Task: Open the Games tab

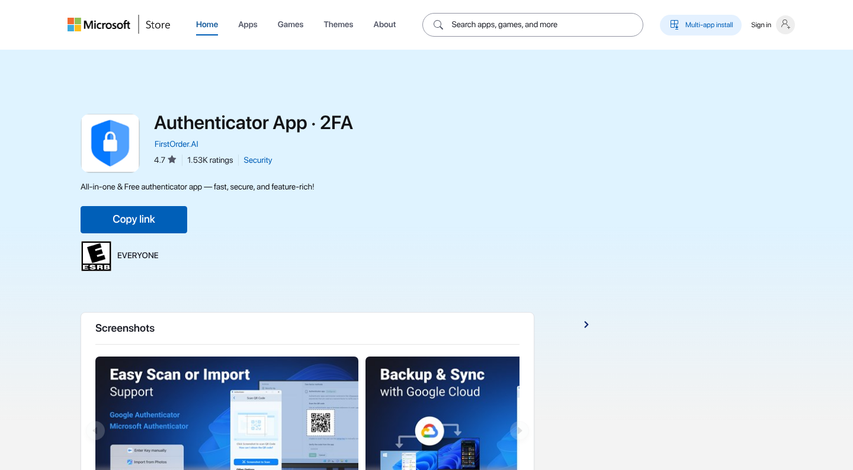Action: coord(290,24)
